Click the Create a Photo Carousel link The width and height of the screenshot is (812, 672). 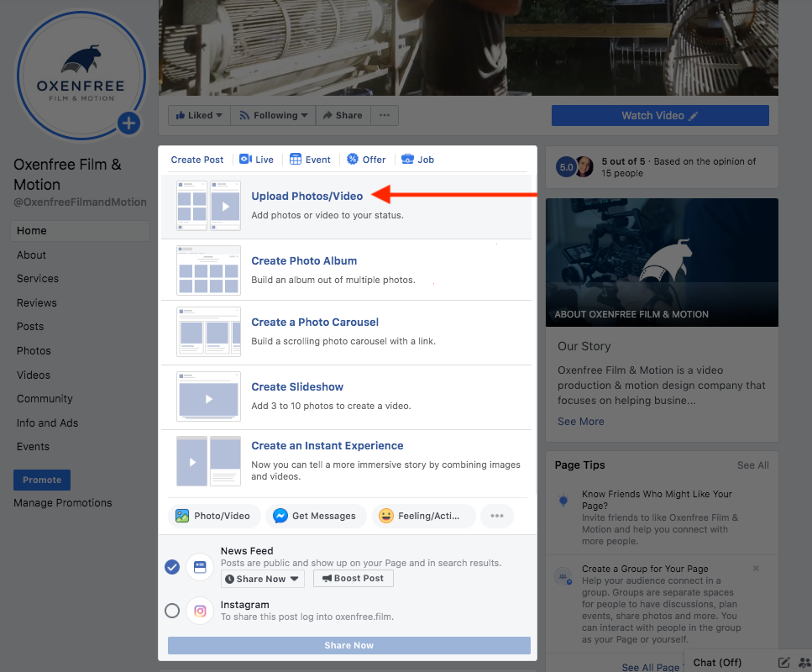pyautogui.click(x=315, y=323)
